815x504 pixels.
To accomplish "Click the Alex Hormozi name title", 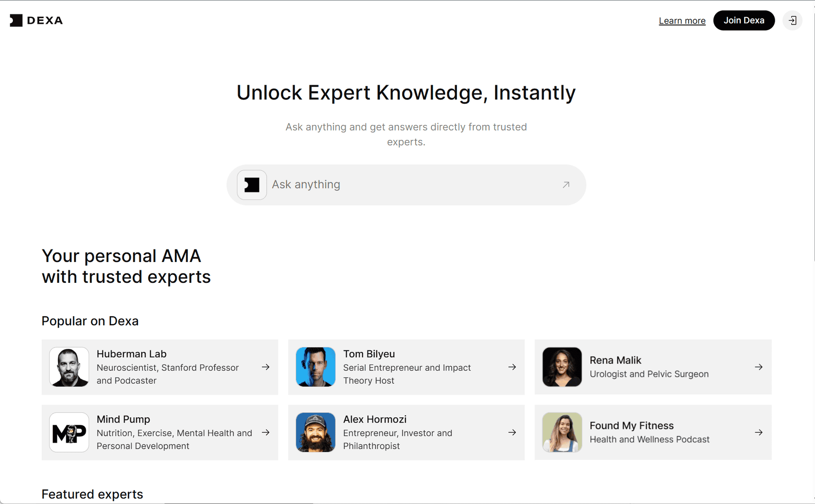I will (374, 419).
